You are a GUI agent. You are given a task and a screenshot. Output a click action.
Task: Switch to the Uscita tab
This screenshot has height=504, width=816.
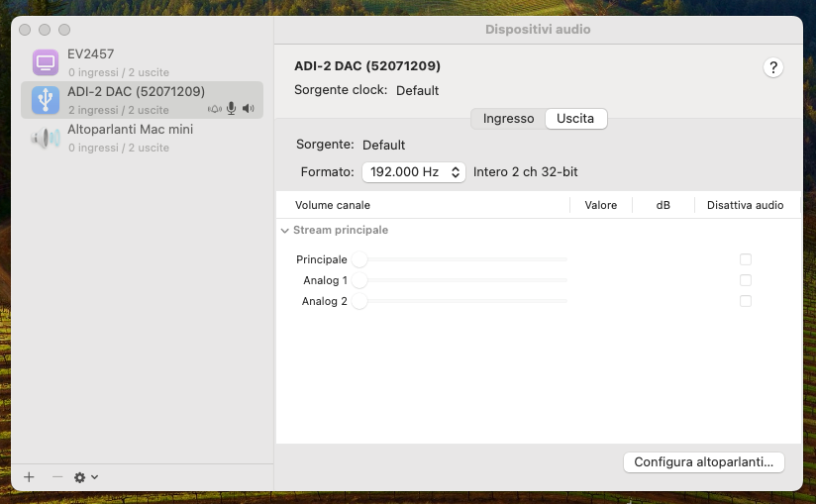[x=575, y=119]
